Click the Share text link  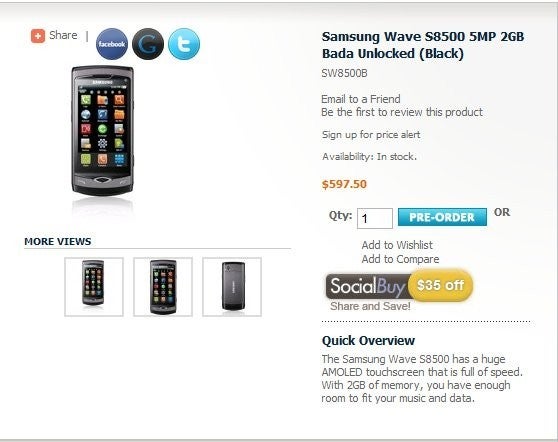click(x=63, y=35)
